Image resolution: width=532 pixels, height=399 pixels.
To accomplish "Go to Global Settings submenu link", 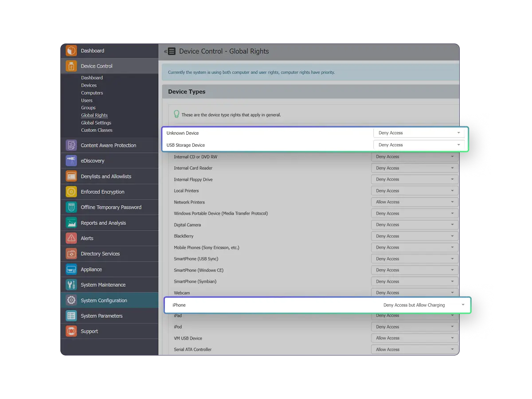I will (96, 123).
